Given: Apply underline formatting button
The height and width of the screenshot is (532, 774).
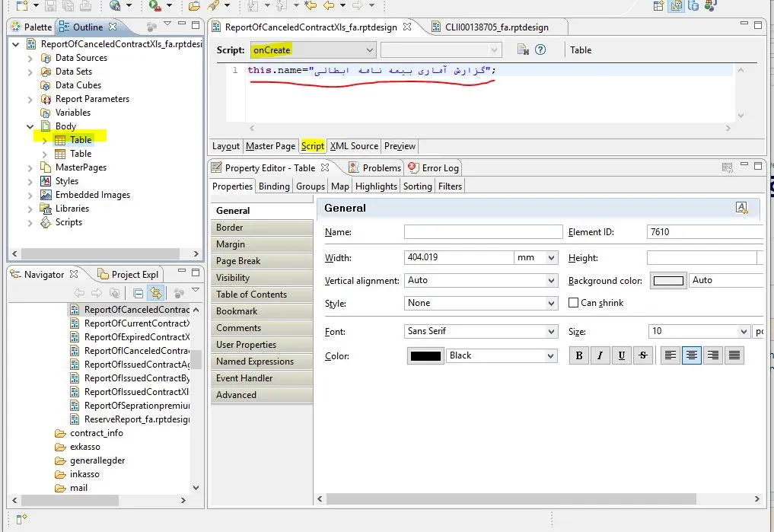Looking at the screenshot, I should (x=622, y=355).
